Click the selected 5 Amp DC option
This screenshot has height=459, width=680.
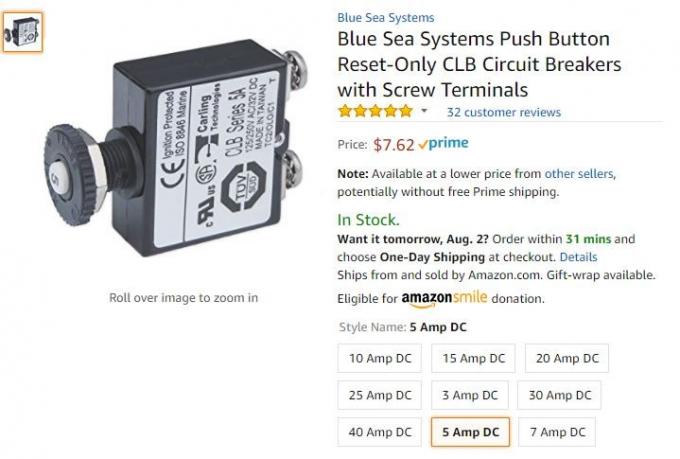pos(470,432)
